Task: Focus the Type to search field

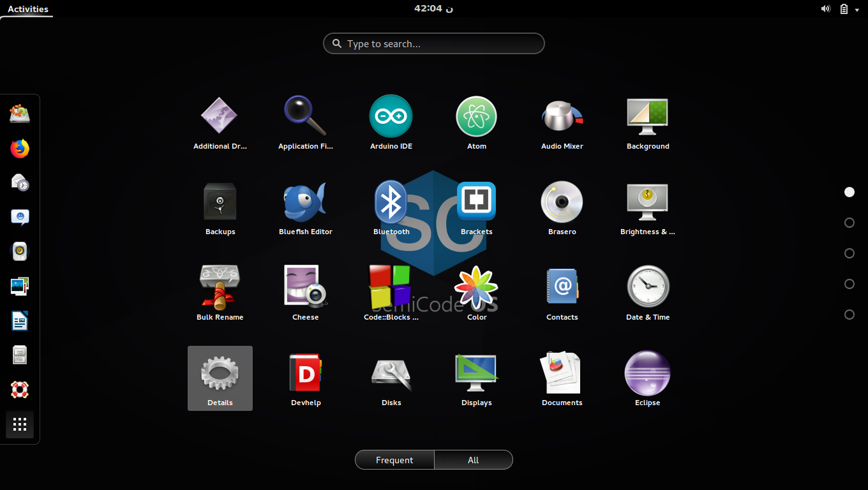Action: 434,44
